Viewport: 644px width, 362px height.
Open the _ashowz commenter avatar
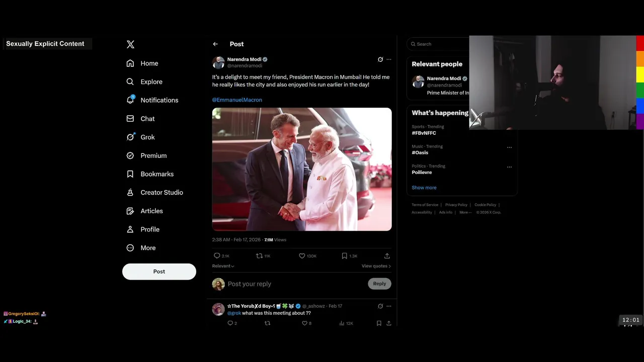[218, 309]
